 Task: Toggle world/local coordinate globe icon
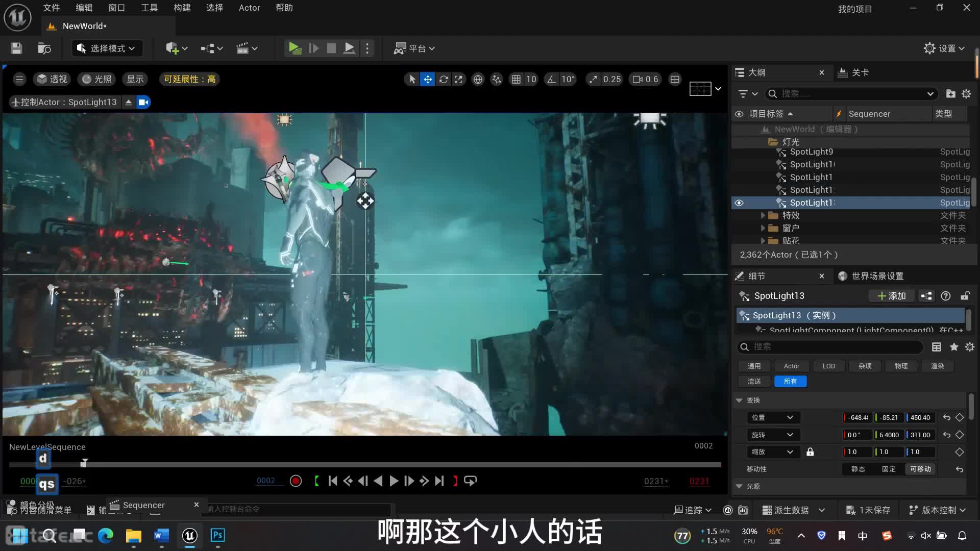click(x=478, y=79)
